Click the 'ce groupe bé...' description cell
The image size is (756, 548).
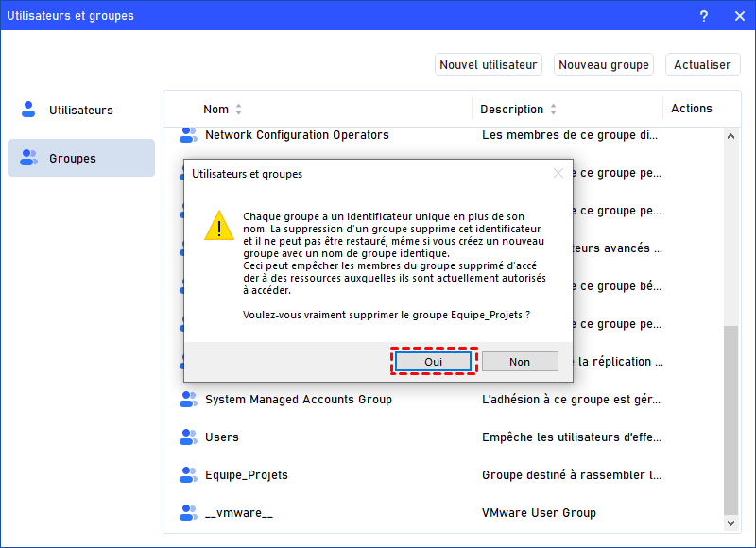(618, 286)
